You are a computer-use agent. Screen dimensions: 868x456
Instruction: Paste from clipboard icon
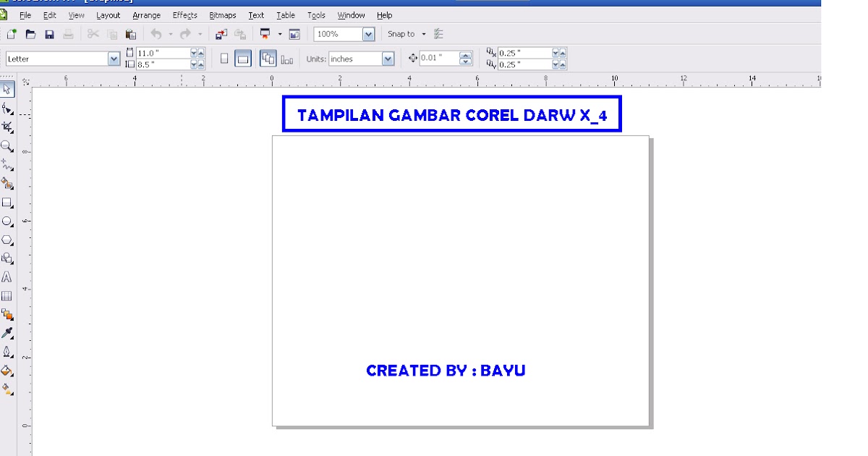131,34
